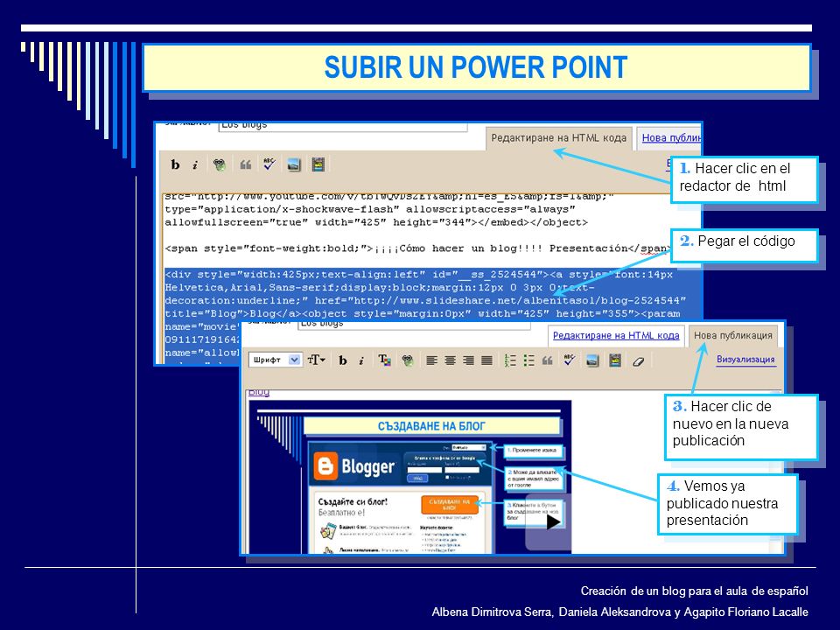Click 'Blog' link above embedded presentation
Image resolution: width=840 pixels, height=630 pixels.
click(x=259, y=393)
